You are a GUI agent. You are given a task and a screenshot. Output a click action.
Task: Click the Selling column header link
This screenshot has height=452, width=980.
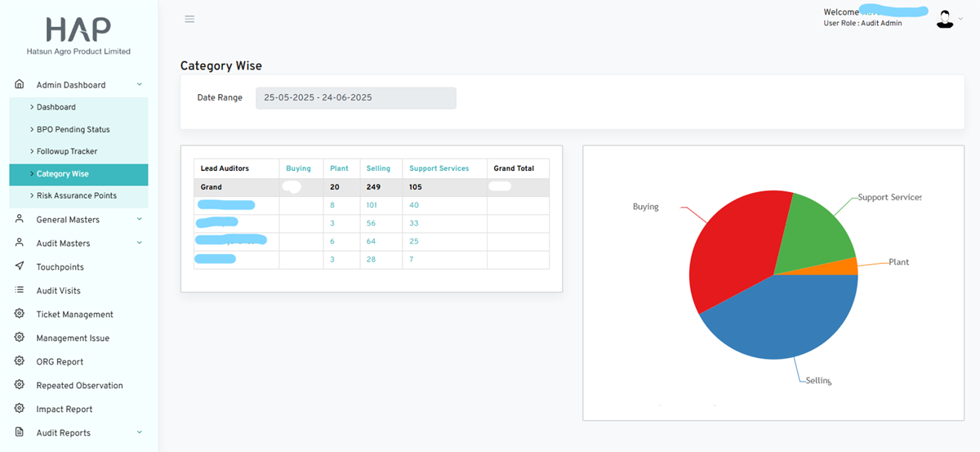pos(378,168)
